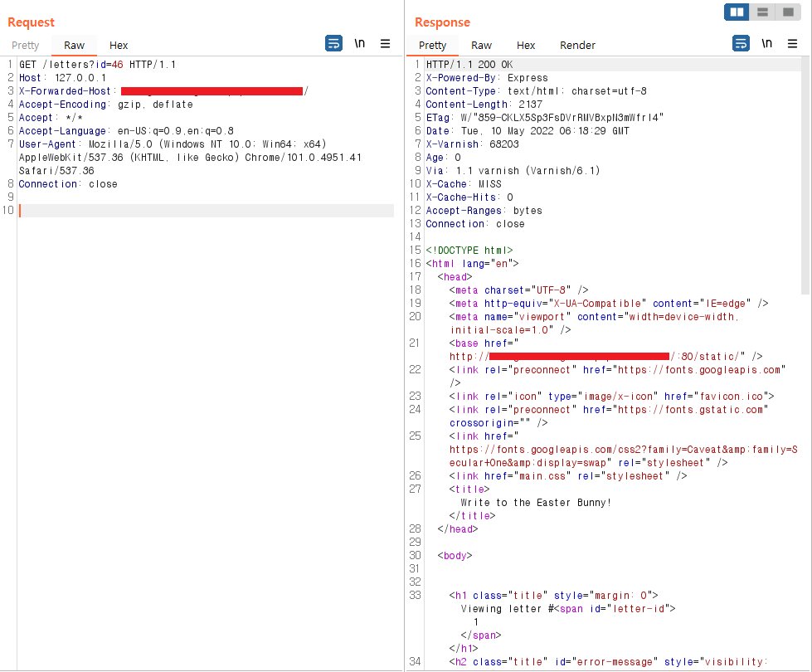Show non-printable characters in Response panel

(x=767, y=43)
